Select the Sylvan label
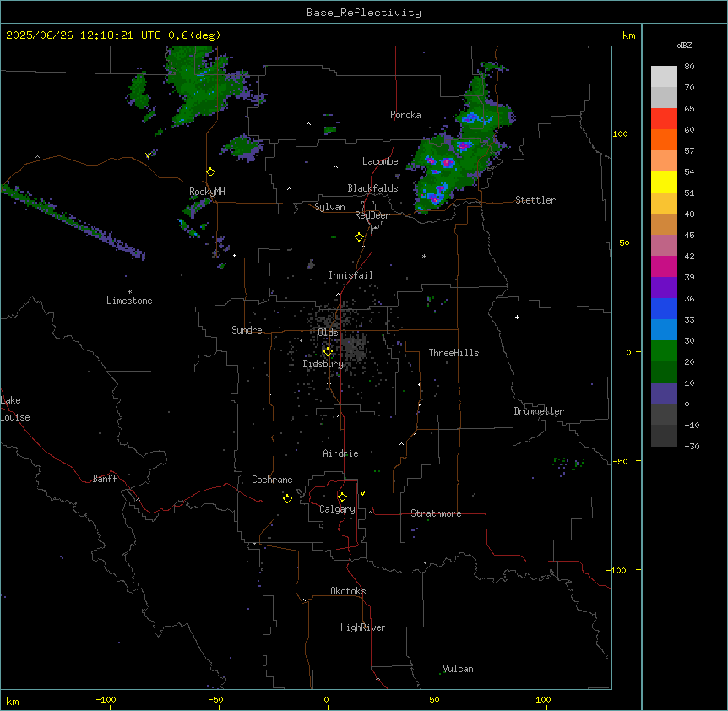The height and width of the screenshot is (711, 728). tap(329, 207)
